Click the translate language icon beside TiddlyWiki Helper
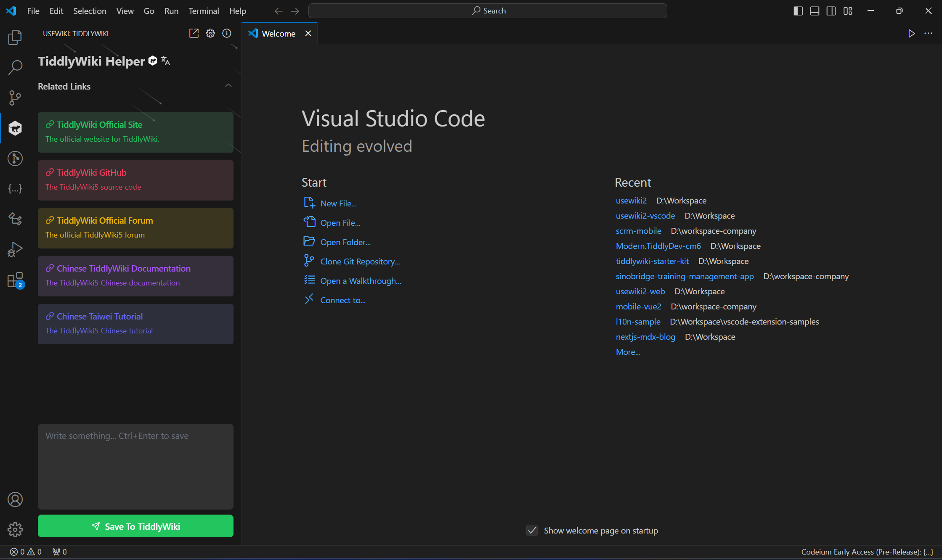Image resolution: width=942 pixels, height=560 pixels. [166, 61]
